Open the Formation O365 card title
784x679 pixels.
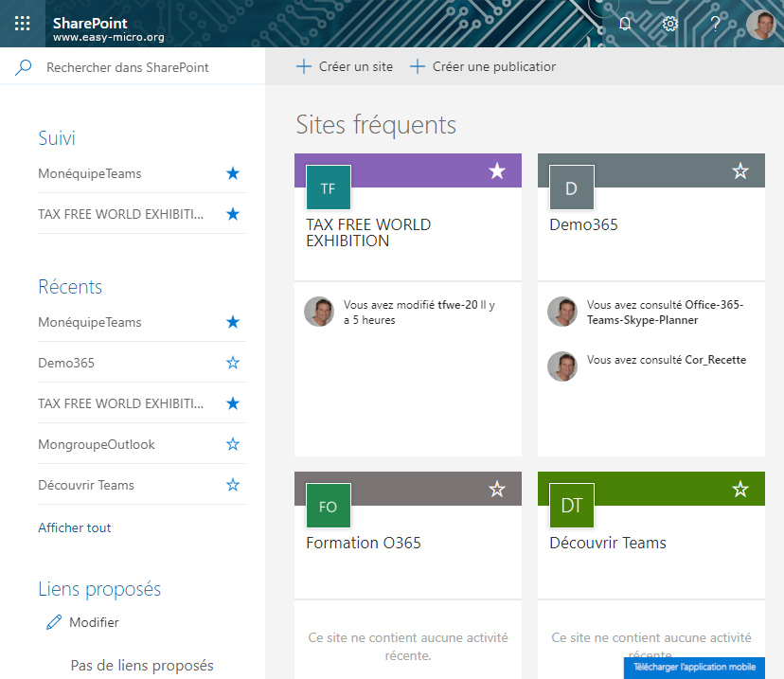coord(364,543)
